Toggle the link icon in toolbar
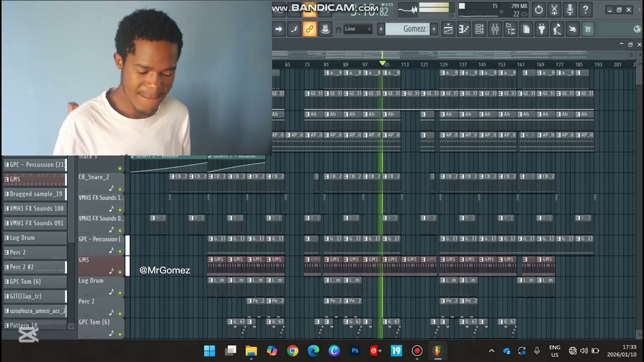This screenshot has width=644, height=362. click(x=309, y=29)
